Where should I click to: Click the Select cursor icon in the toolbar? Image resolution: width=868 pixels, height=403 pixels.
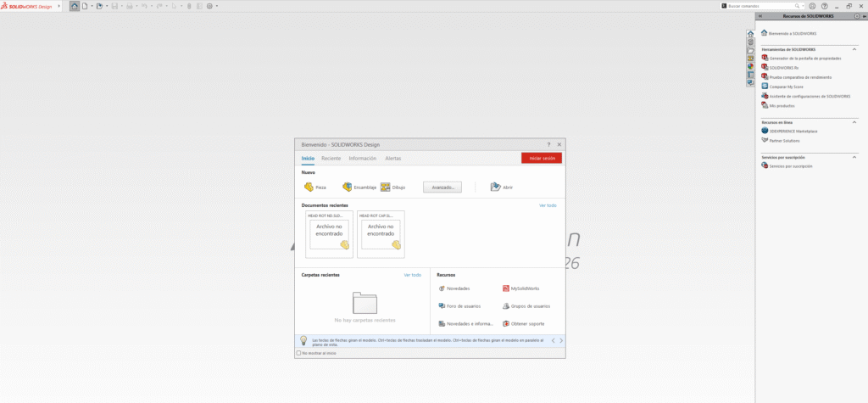coord(175,6)
